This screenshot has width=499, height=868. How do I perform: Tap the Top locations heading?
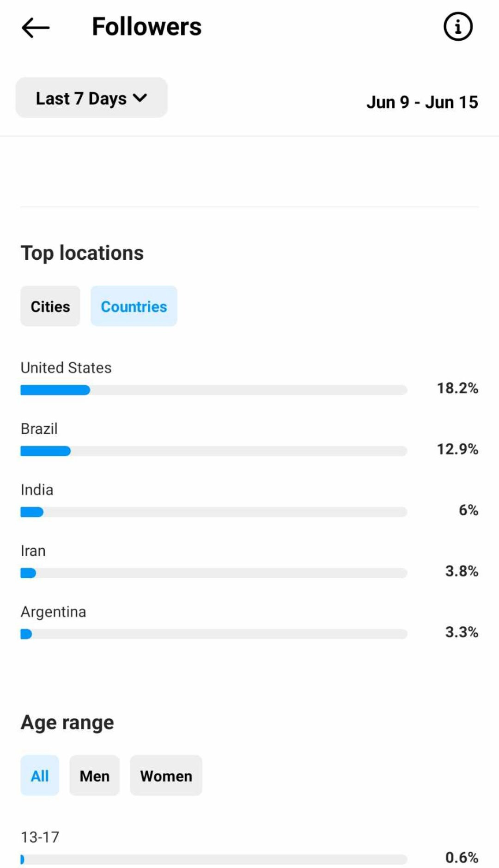82,253
